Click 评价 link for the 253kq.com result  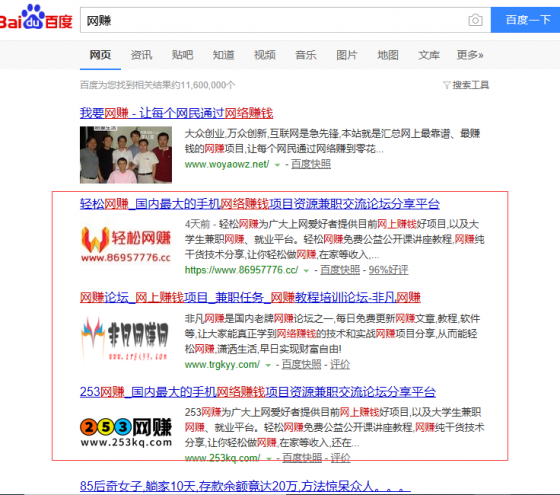340,458
